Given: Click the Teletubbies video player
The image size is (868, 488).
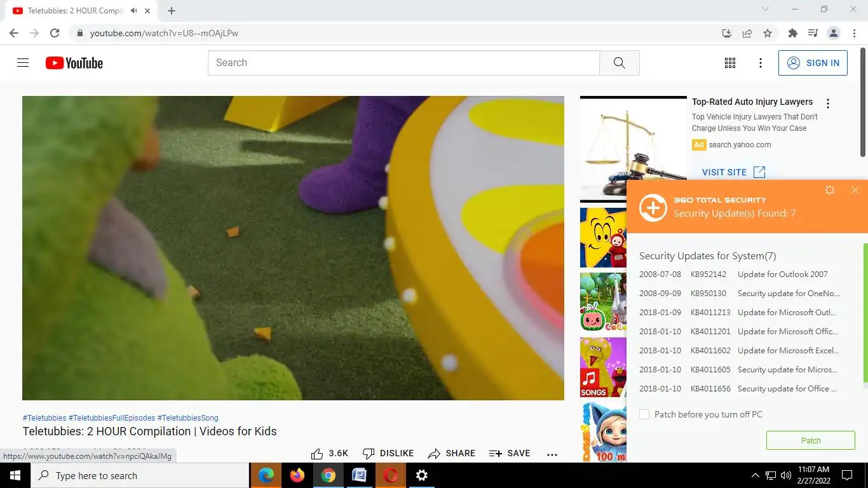Looking at the screenshot, I should pyautogui.click(x=293, y=248).
